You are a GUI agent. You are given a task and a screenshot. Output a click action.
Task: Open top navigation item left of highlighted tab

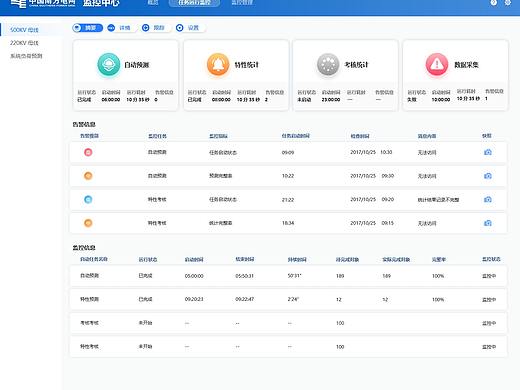click(x=153, y=3)
